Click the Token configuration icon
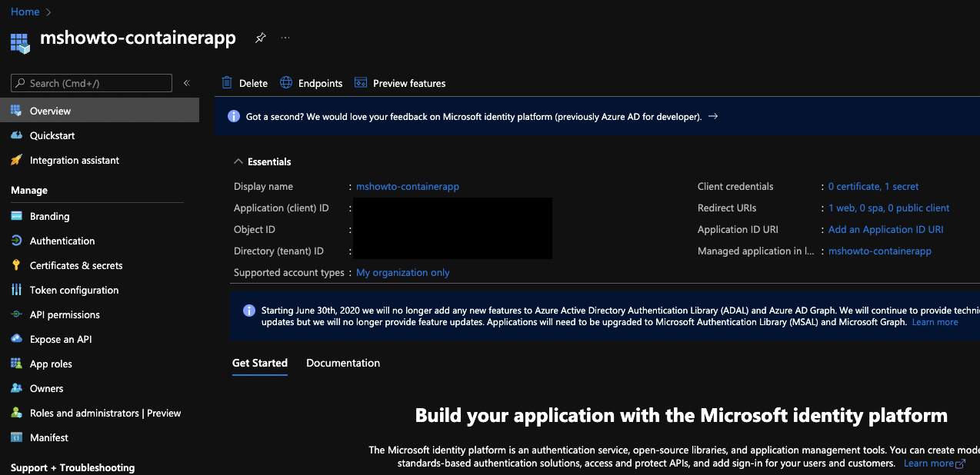Screen dimensions: 980x475 point(16,290)
